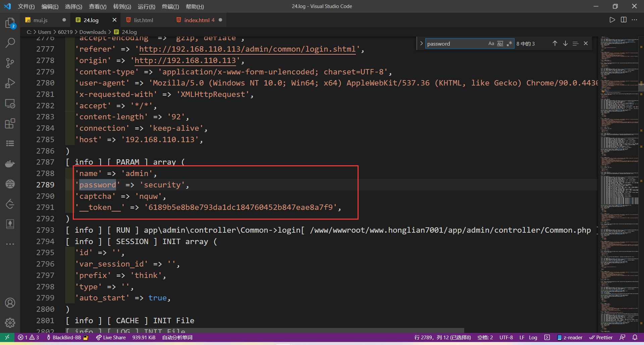Screen dimensions: 644x345
Task: Open Run and Debug view
Action: (x=10, y=83)
